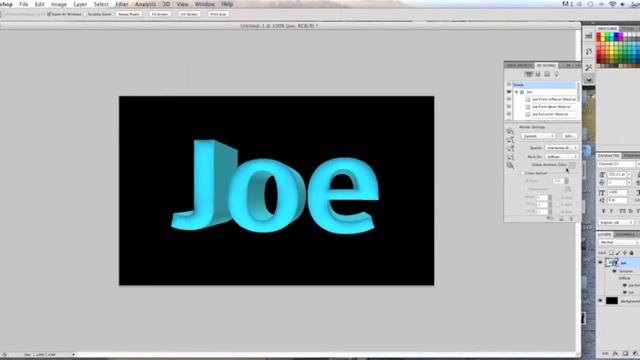Click the crossed-tools dock panel icon
The height and width of the screenshot is (360, 640).
(x=589, y=67)
